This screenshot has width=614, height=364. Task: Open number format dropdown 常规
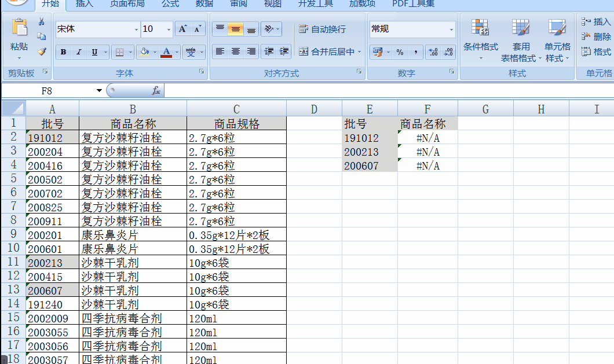(451, 30)
